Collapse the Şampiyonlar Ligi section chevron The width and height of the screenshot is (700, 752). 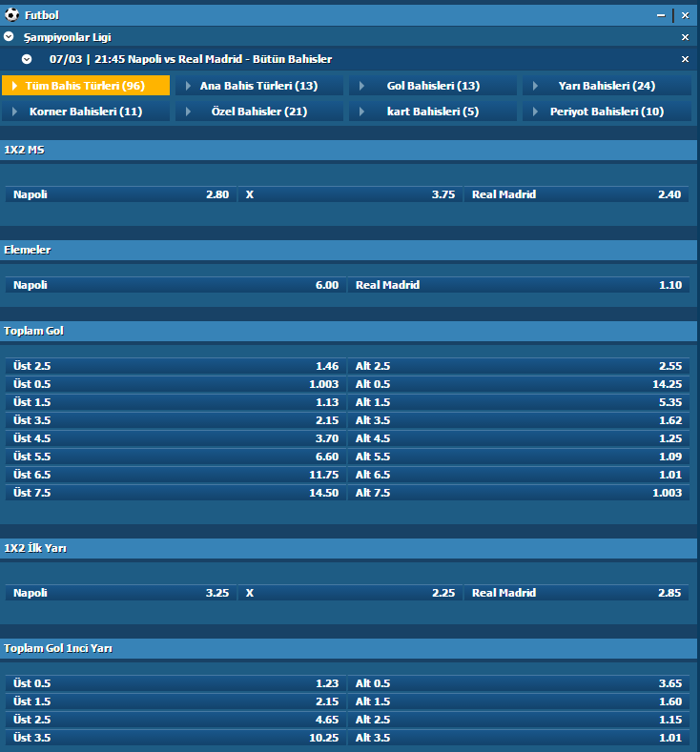point(9,36)
